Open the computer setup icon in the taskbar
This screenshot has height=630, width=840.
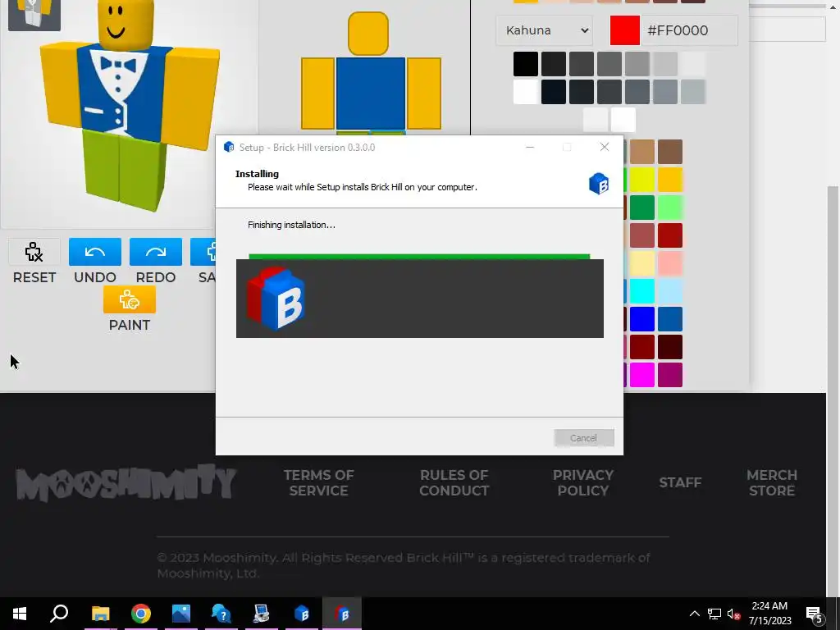(262, 614)
